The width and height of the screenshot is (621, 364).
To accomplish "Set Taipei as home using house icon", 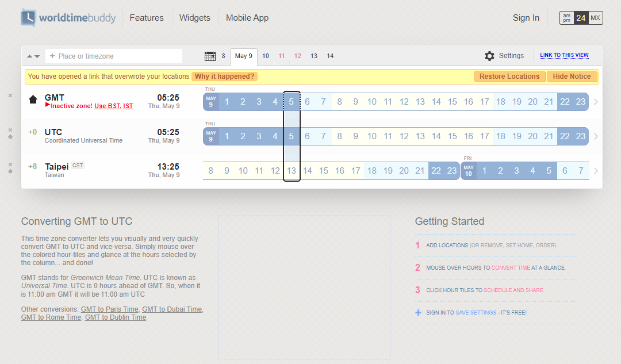I will tap(10, 171).
